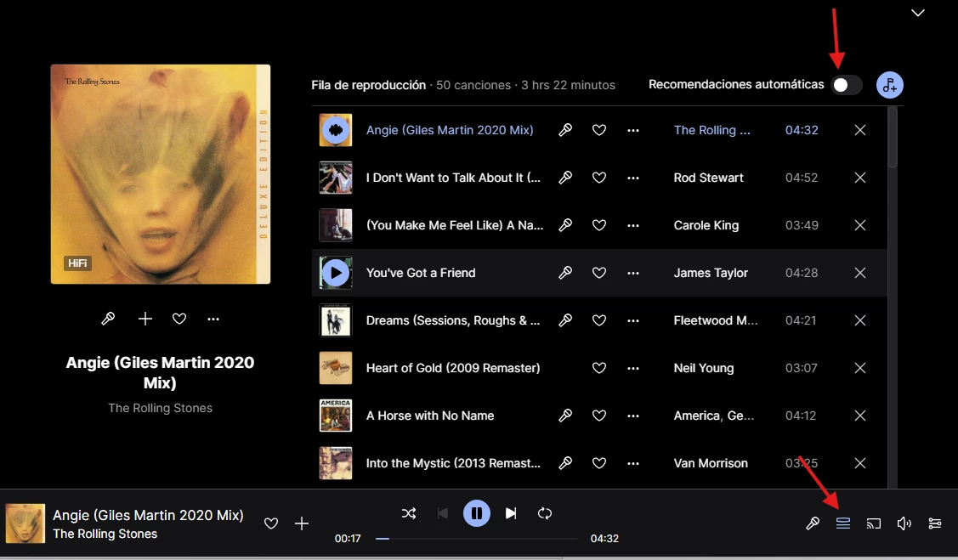Image resolution: width=958 pixels, height=560 pixels.
Task: Favorite current song under the album cover
Action: pos(179,319)
